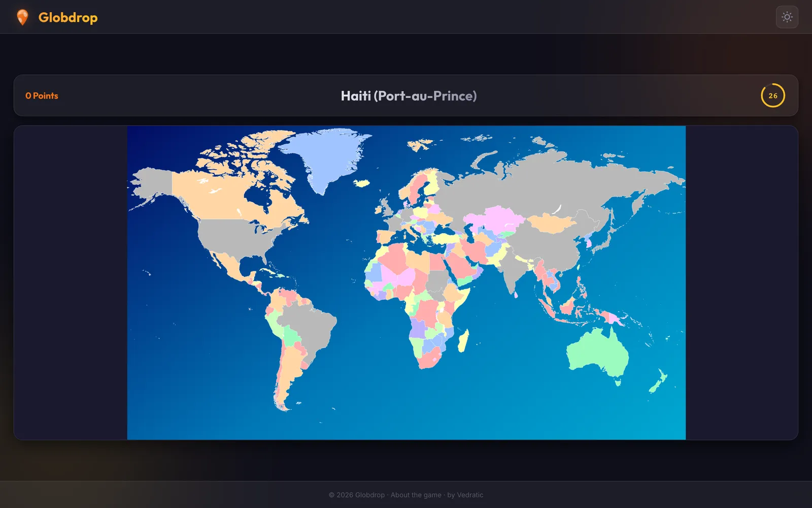The width and height of the screenshot is (812, 508).
Task: Click New Zealand on the world map
Action: (x=658, y=382)
